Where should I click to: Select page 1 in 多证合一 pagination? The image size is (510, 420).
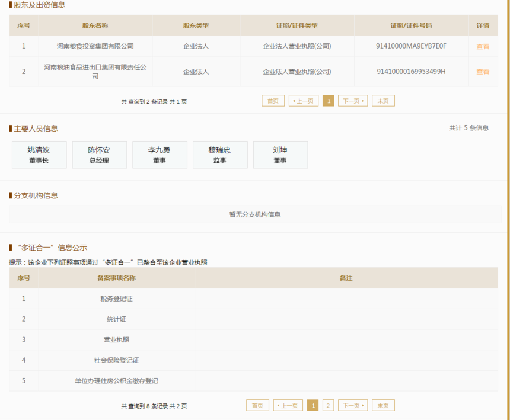tap(313, 405)
